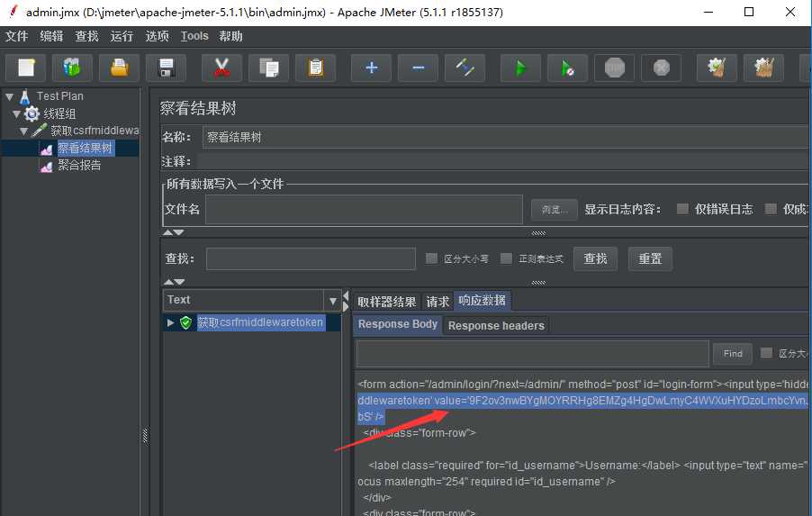Viewport: 812px width, 516px height.
Task: Click Start no pauses icon
Action: coord(567,68)
